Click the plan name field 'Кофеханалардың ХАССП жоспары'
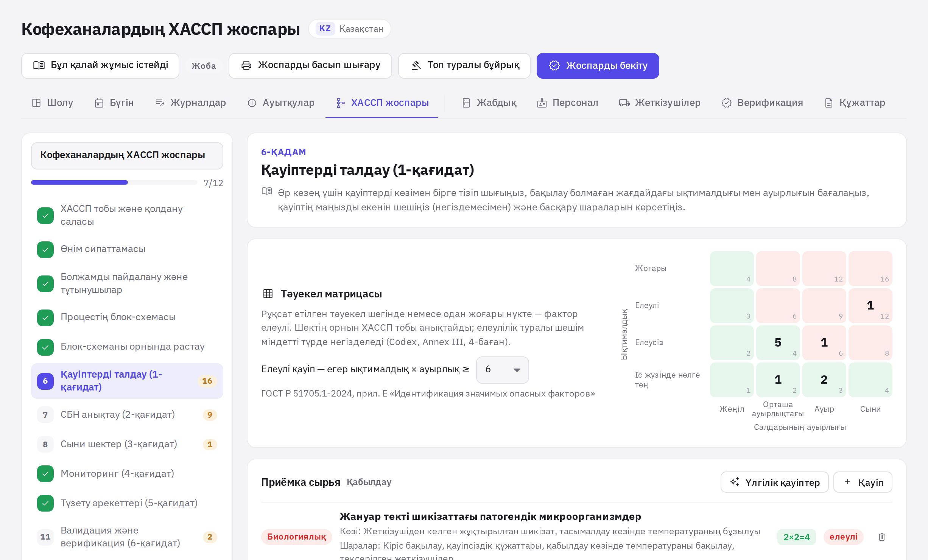This screenshot has width=928, height=560. (x=127, y=156)
